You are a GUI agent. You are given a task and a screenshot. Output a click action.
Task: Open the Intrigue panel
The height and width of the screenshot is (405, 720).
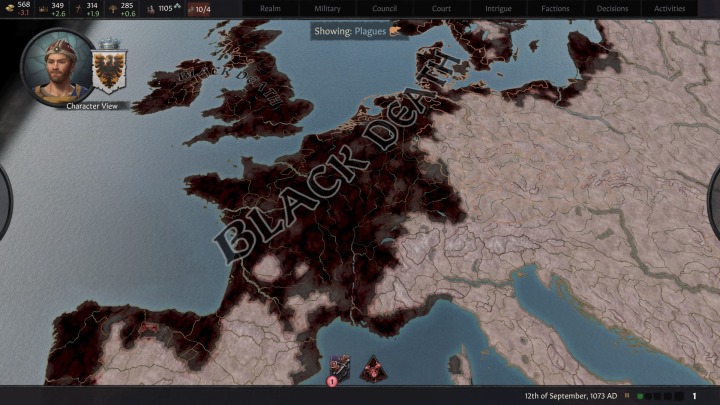tap(498, 9)
